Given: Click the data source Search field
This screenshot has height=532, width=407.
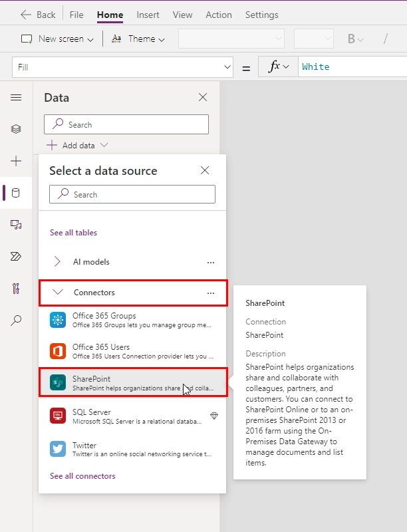Looking at the screenshot, I should (x=132, y=194).
